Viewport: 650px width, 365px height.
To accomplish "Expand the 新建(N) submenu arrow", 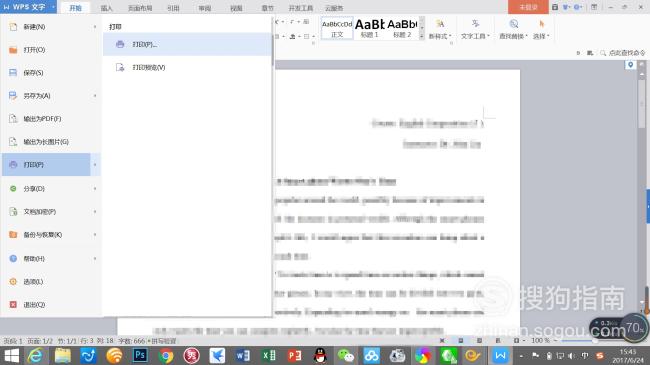I will [95, 27].
